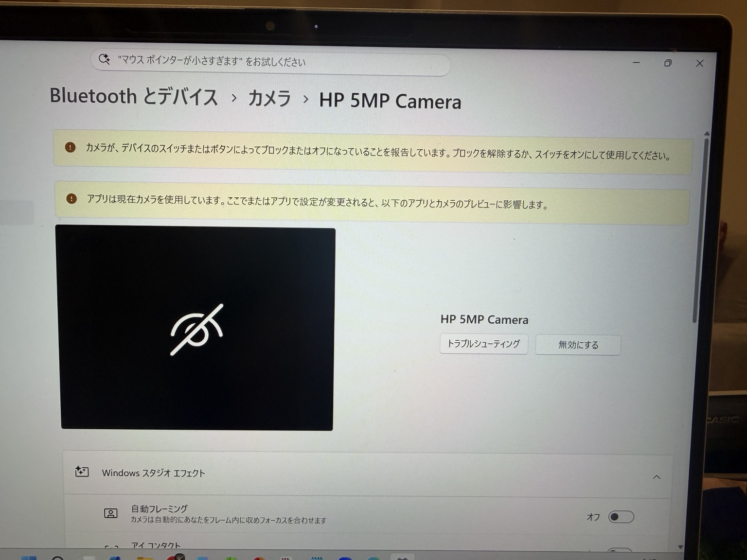Select the notice text starting アプリは現在カメラを使用しています
The height and width of the screenshot is (560, 747).
(317, 202)
